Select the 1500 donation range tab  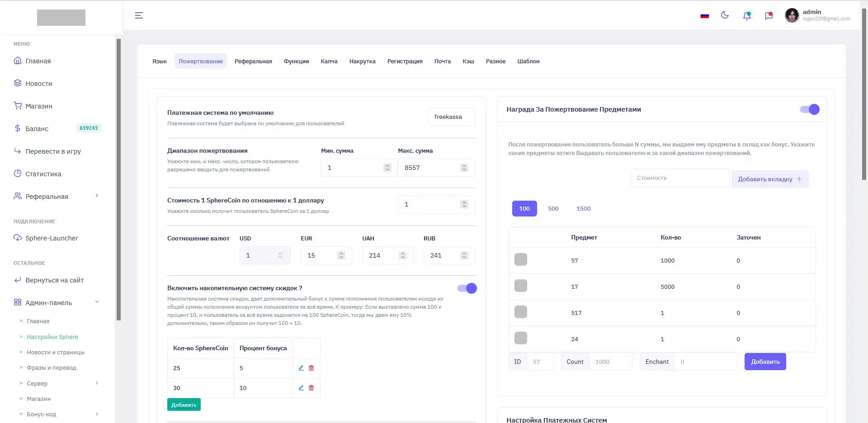click(584, 208)
